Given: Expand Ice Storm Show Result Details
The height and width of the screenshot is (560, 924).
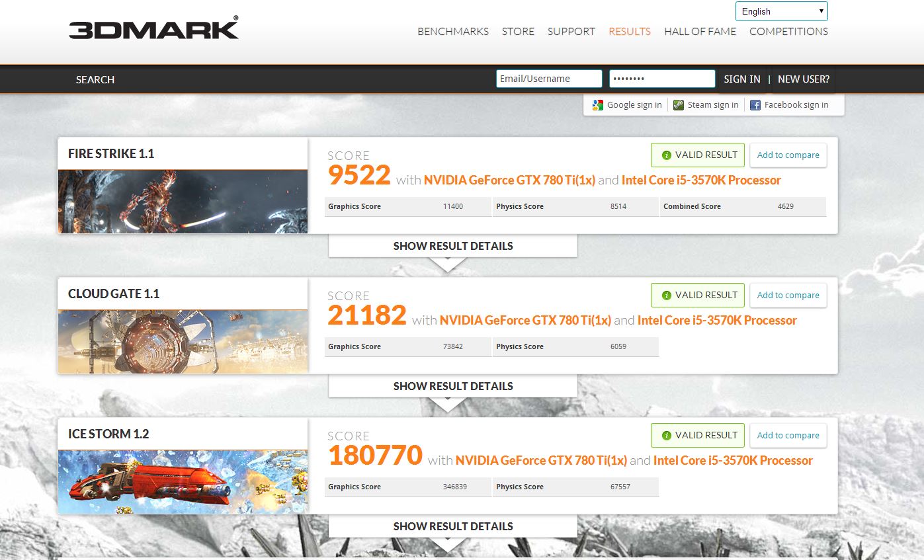Looking at the screenshot, I should click(453, 526).
